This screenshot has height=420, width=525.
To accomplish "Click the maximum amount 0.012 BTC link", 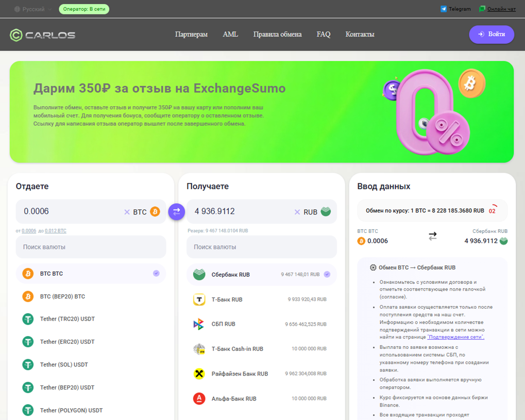I will 56,231.
